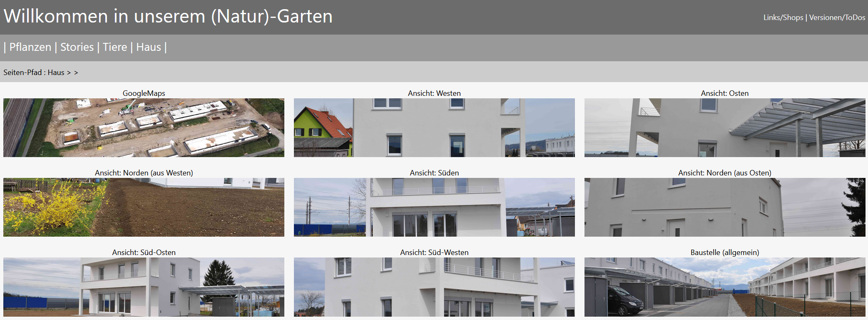Image resolution: width=868 pixels, height=320 pixels.
Task: Open the Pflanzen menu item
Action: click(30, 47)
